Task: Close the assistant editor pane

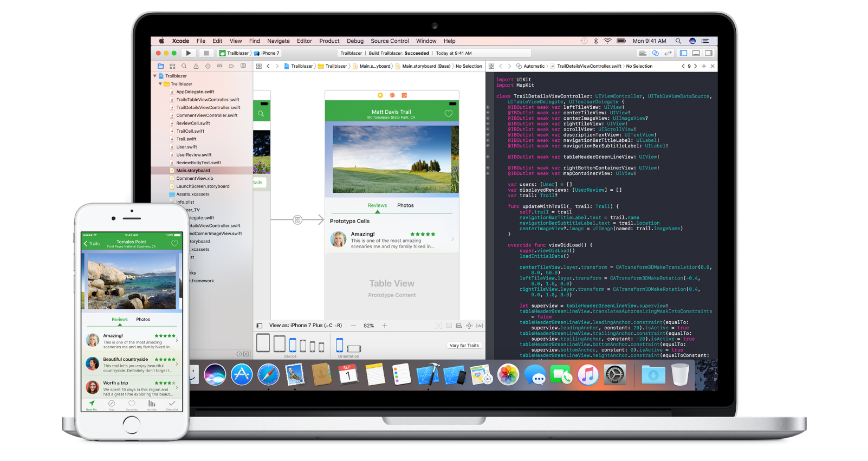Action: (x=712, y=66)
